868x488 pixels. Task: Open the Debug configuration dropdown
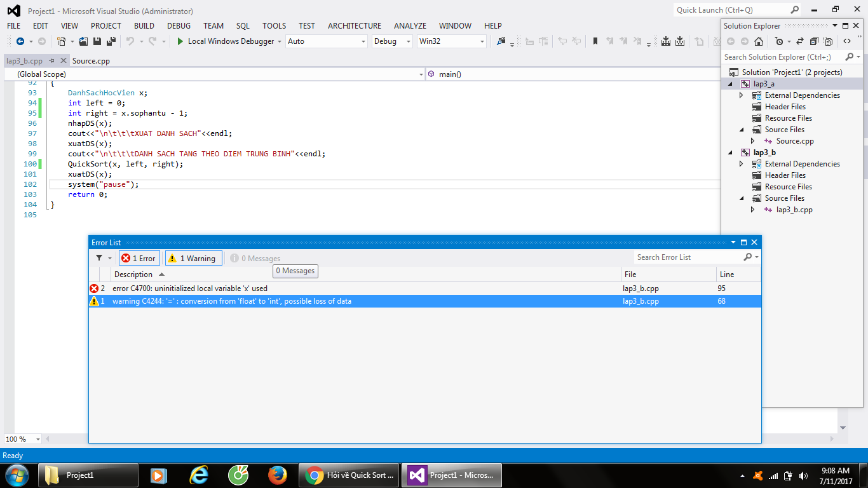click(392, 41)
